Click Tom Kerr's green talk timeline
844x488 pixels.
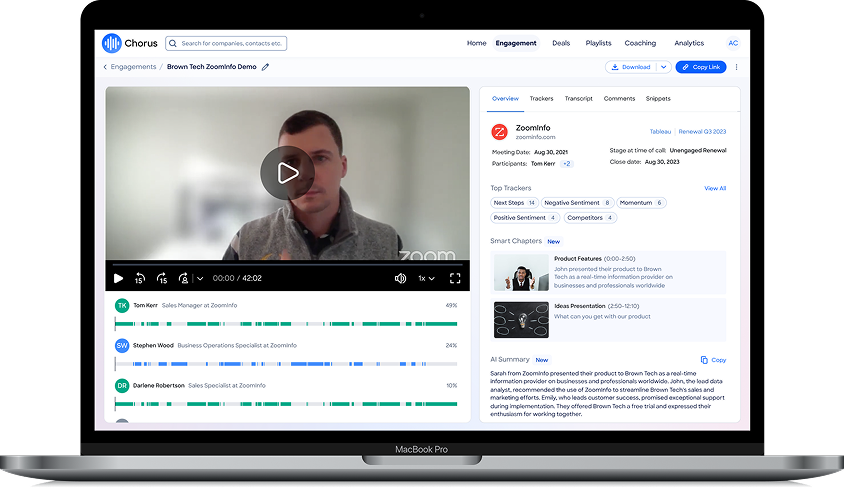[286, 324]
